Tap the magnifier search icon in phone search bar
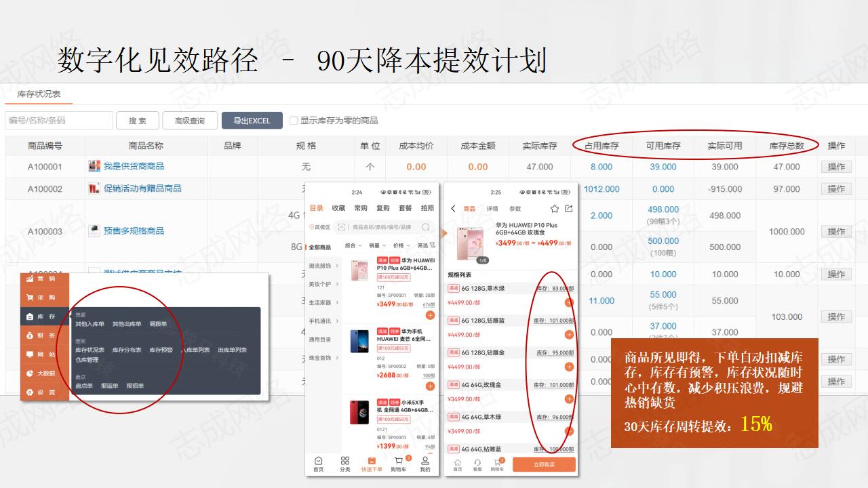The image size is (868, 488). coord(426,227)
